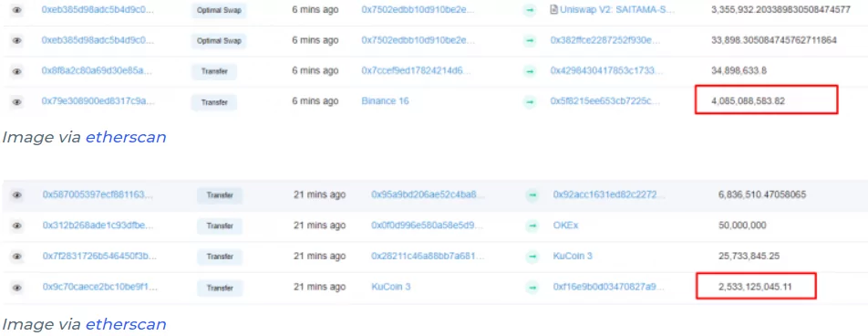Image resolution: width=868 pixels, height=336 pixels.
Task: Select the amount 25,733,845.25
Action: (x=749, y=257)
